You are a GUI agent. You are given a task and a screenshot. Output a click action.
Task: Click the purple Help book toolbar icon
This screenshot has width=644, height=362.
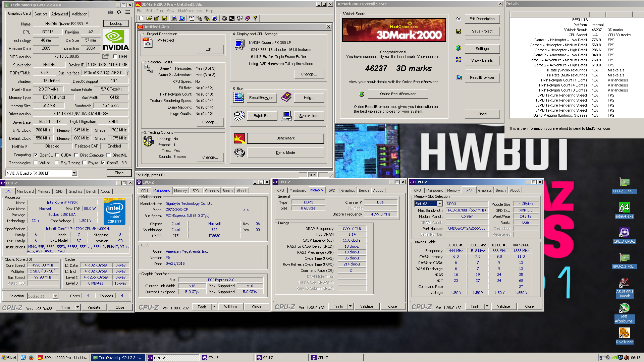point(247,18)
